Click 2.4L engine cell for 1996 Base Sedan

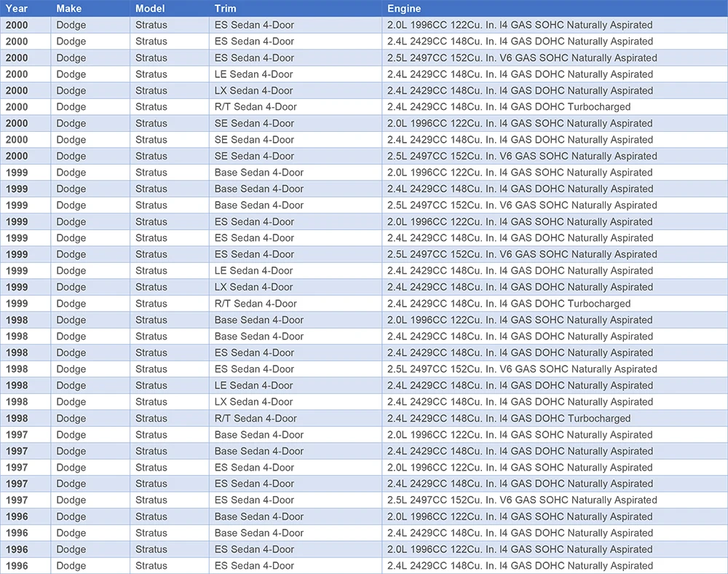click(555, 533)
